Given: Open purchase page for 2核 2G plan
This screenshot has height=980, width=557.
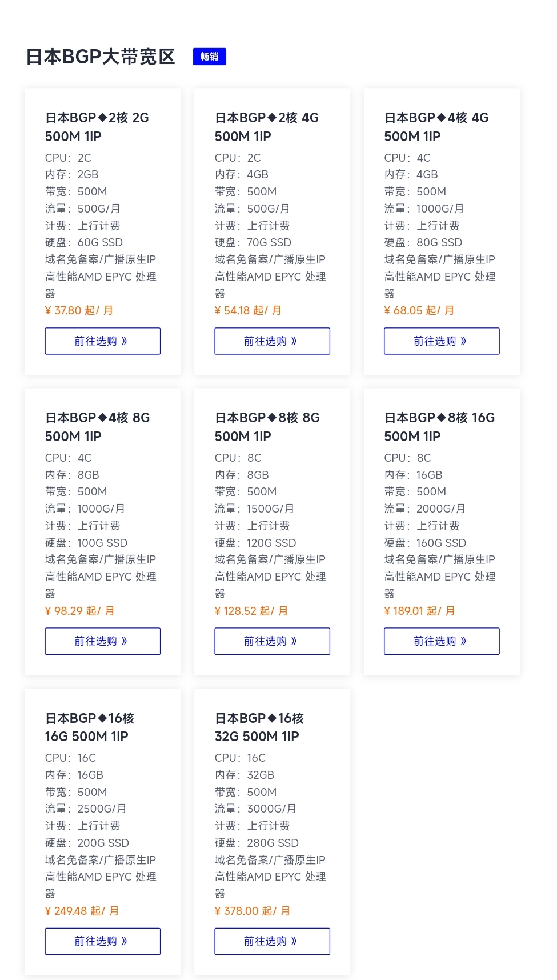Looking at the screenshot, I should 103,341.
